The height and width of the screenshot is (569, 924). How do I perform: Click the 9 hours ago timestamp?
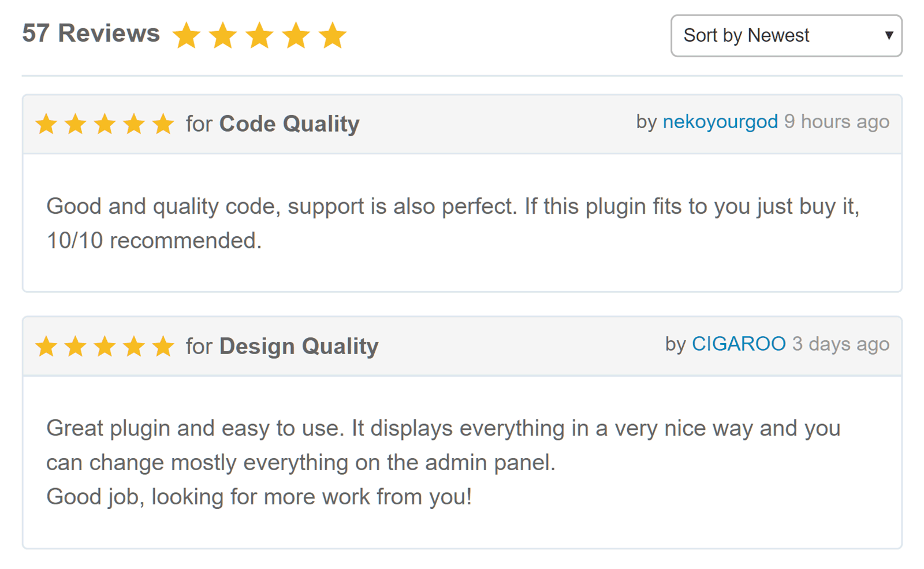pos(837,122)
